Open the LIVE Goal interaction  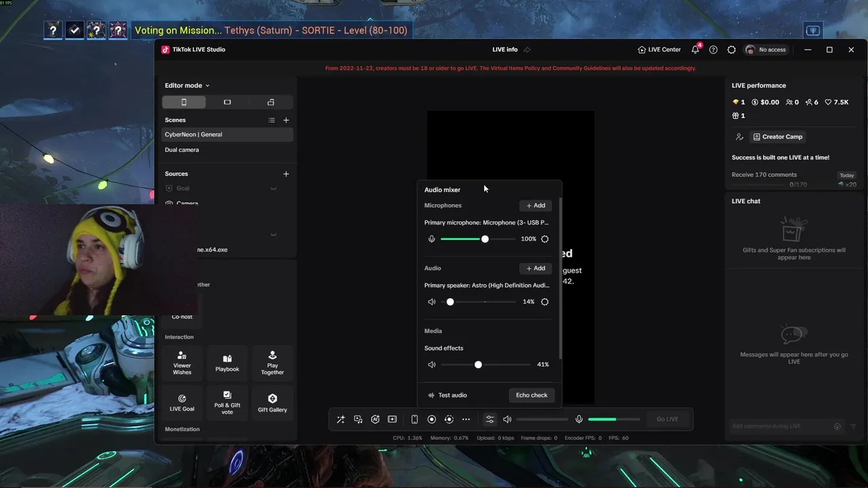point(182,403)
